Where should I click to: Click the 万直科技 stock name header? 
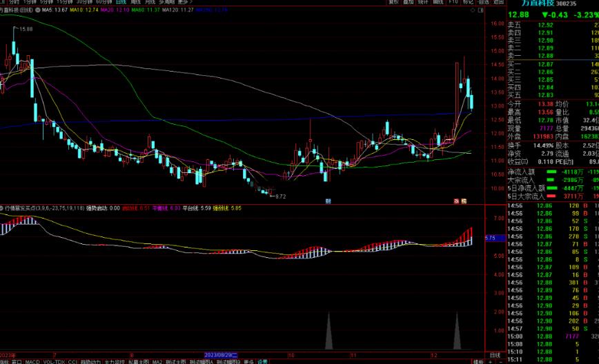538,3
